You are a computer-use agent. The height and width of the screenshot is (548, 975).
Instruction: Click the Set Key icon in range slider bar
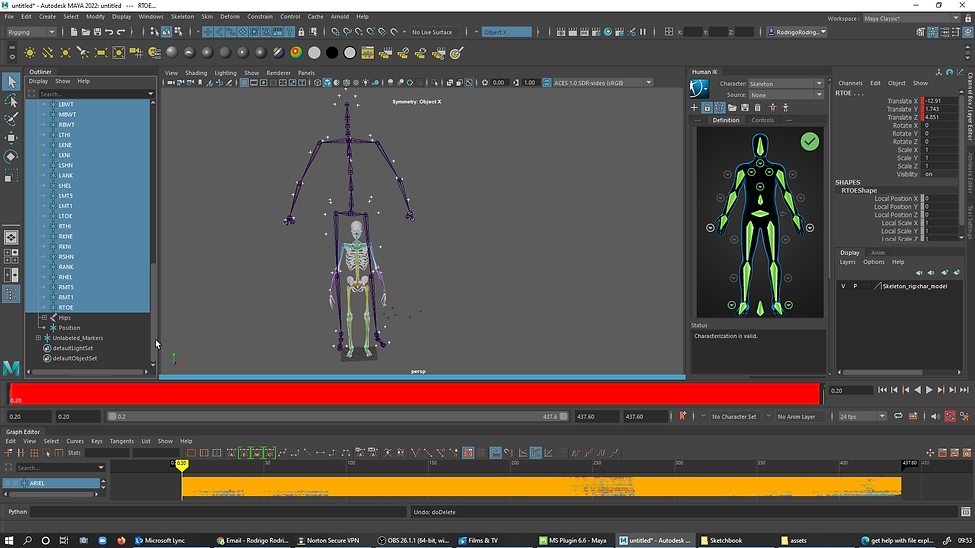tap(683, 416)
